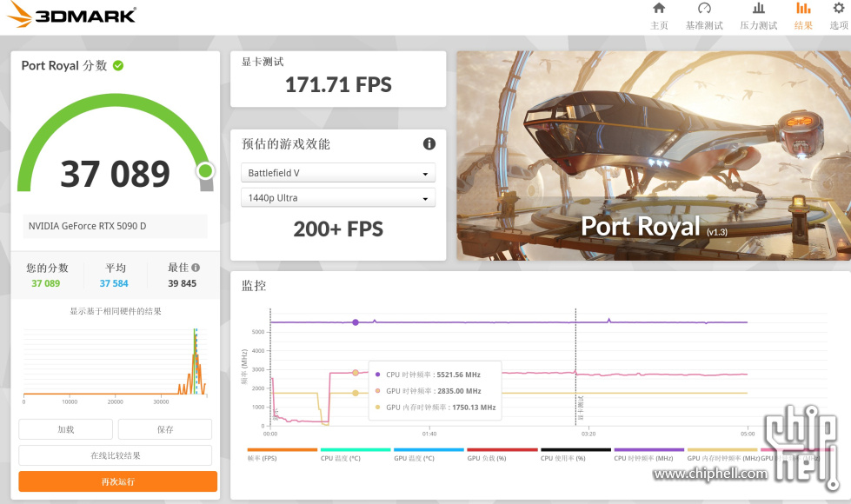Click the 200+ FPS estimated performance value
Screen dimensions: 851x504
(x=338, y=229)
